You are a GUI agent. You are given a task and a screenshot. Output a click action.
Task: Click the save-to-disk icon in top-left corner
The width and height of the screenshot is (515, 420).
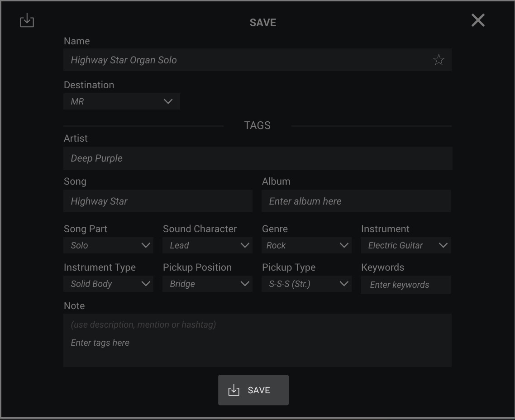[x=27, y=20]
